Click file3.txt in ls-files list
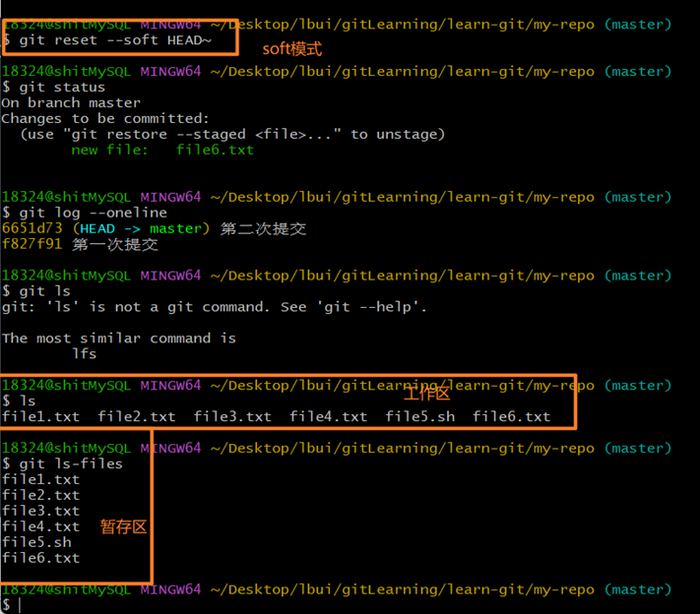Image resolution: width=700 pixels, height=614 pixels. (x=40, y=511)
